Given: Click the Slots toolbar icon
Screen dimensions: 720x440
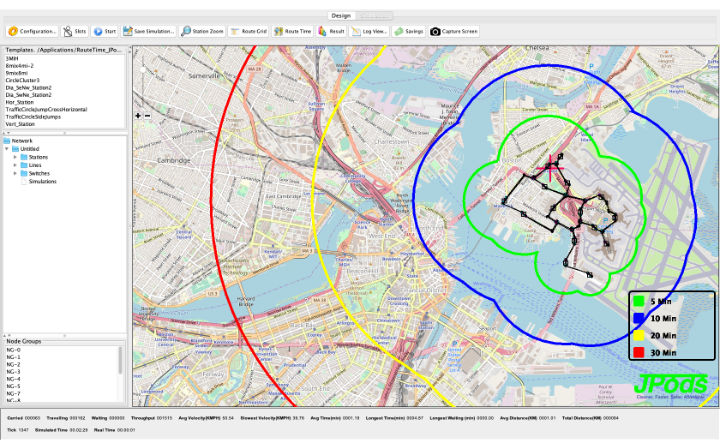Looking at the screenshot, I should 74,31.
